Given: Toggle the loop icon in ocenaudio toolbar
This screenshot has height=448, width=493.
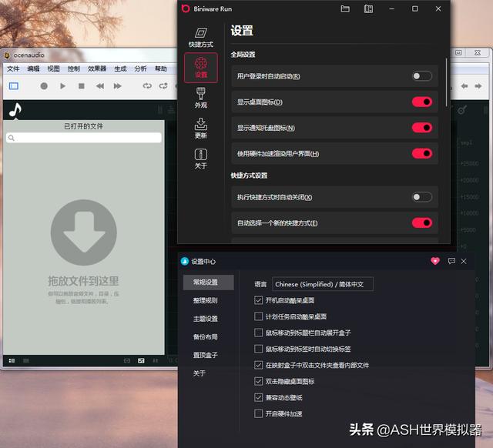Looking at the screenshot, I should (x=147, y=85).
